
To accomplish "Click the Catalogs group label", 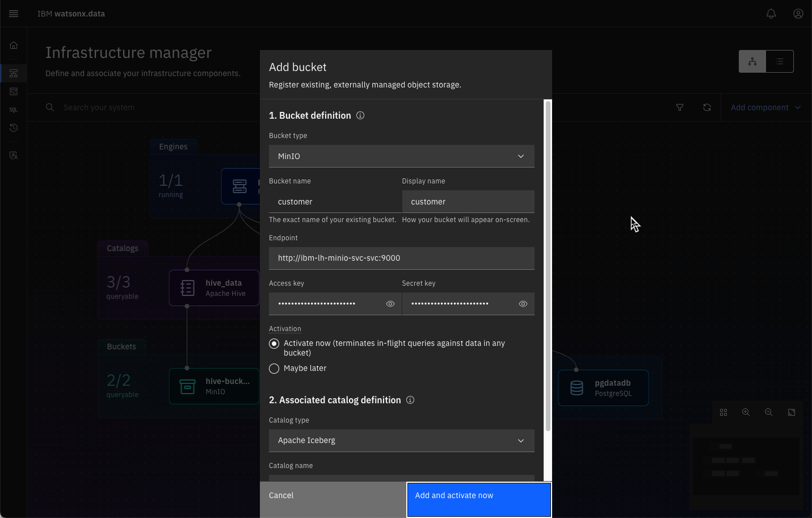I will pos(123,248).
